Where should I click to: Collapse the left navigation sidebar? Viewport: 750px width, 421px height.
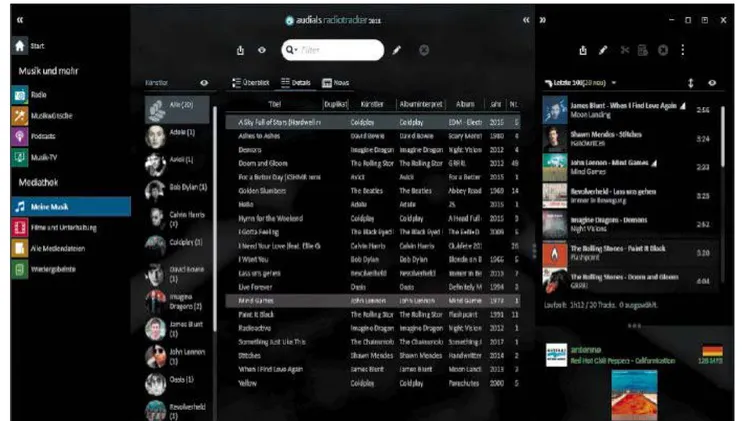coord(20,20)
